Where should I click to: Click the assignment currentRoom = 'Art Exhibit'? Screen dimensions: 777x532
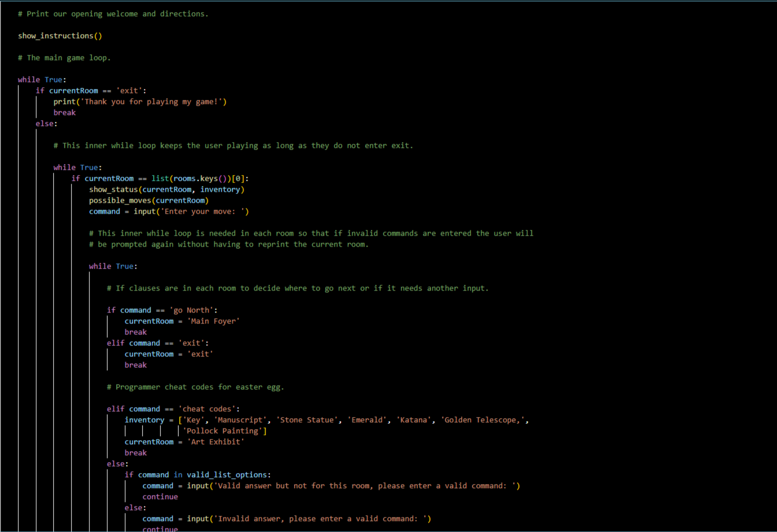(x=184, y=442)
